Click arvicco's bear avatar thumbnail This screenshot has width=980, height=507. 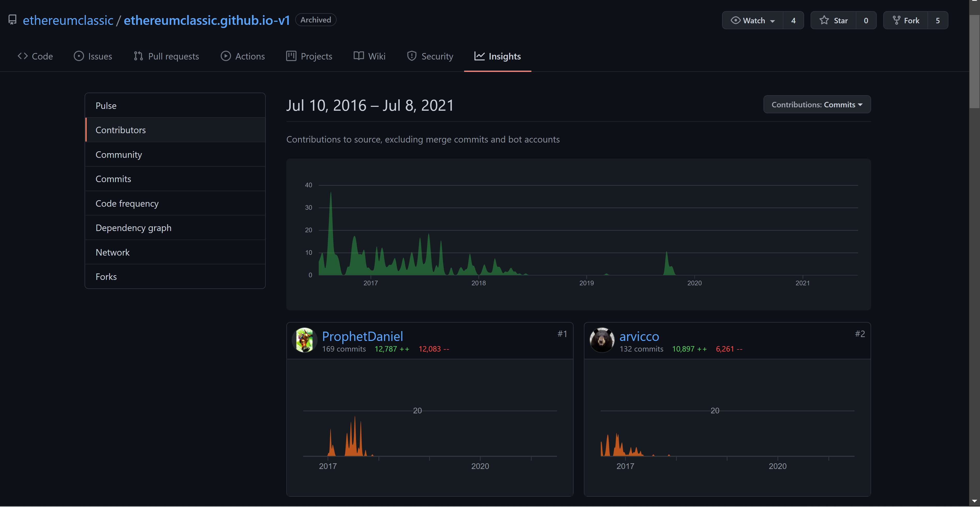point(602,340)
